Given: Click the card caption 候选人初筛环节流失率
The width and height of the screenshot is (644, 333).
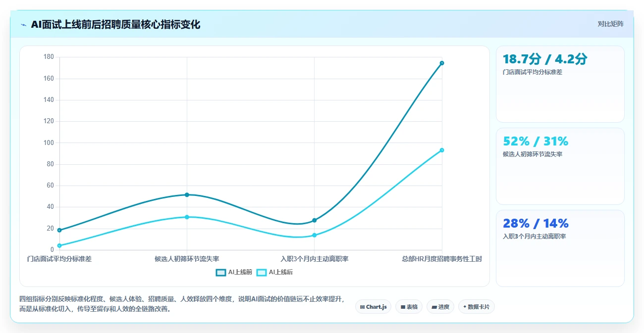Looking at the screenshot, I should coord(533,154).
